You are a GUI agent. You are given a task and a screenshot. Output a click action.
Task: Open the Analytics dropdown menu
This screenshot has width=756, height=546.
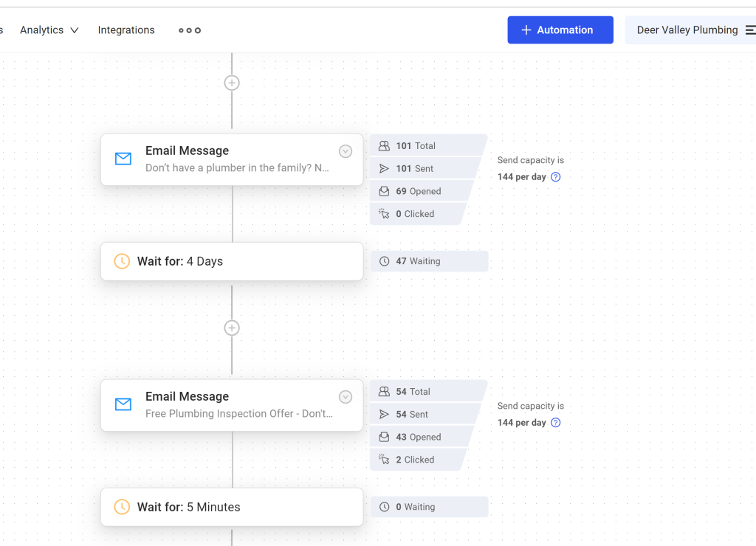click(x=49, y=30)
